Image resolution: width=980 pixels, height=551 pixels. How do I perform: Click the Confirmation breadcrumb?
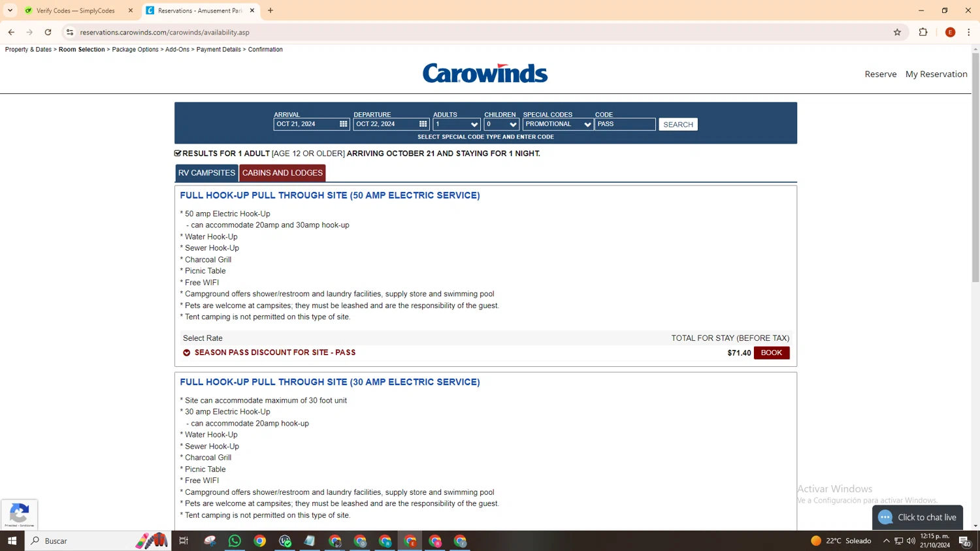point(265,50)
